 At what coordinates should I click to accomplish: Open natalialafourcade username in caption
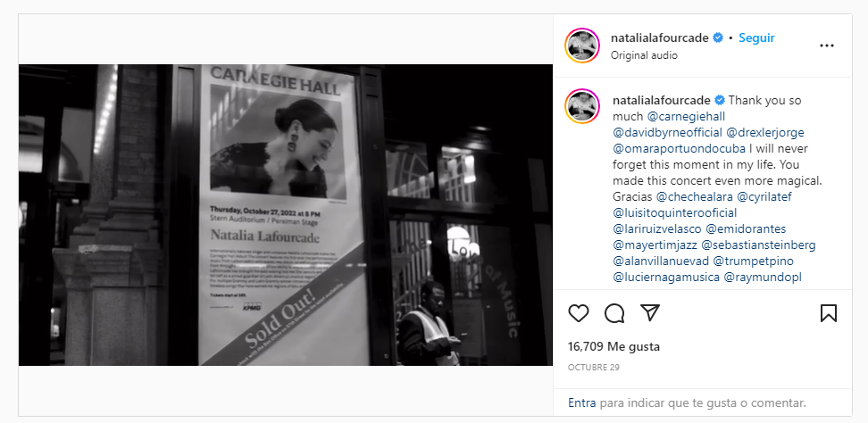pos(662,101)
